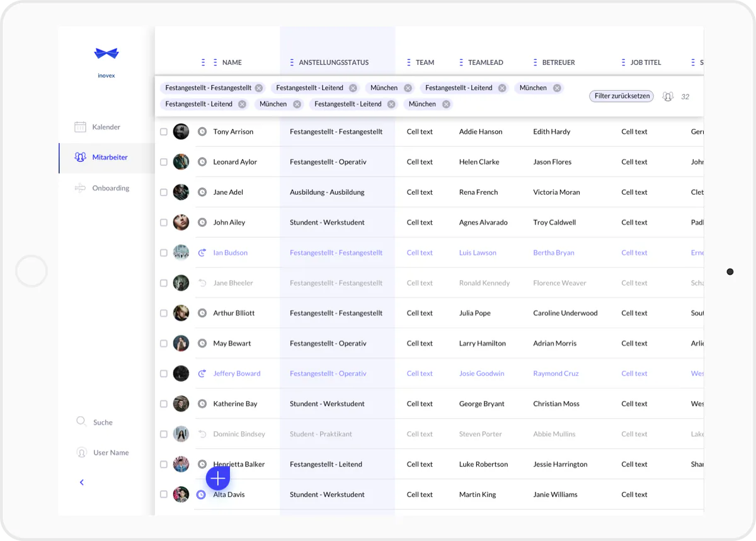This screenshot has height=541, width=756.
Task: Click the status cell "Ausbildung - Ausbildung"
Action: click(x=327, y=192)
